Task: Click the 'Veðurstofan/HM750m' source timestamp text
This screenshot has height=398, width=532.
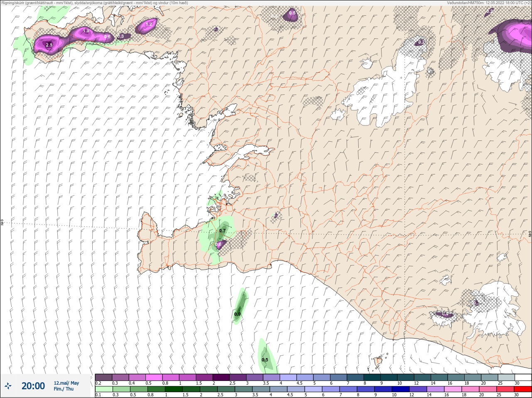Action: (489, 2)
